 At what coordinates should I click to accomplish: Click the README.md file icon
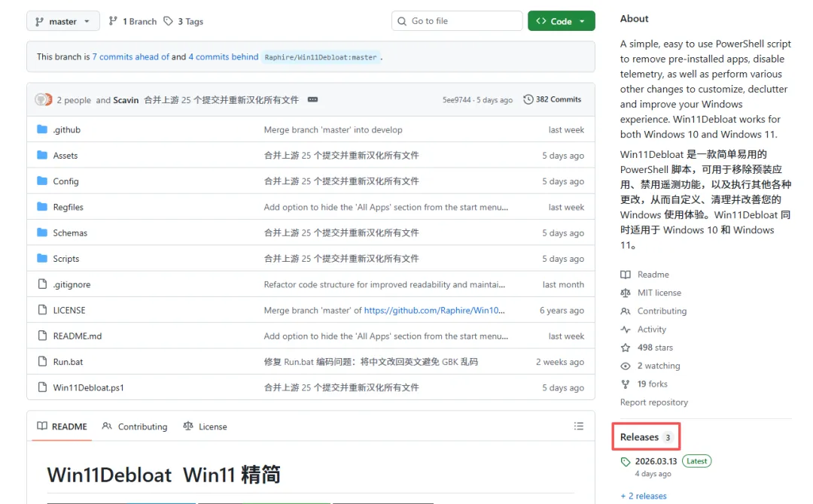click(42, 335)
